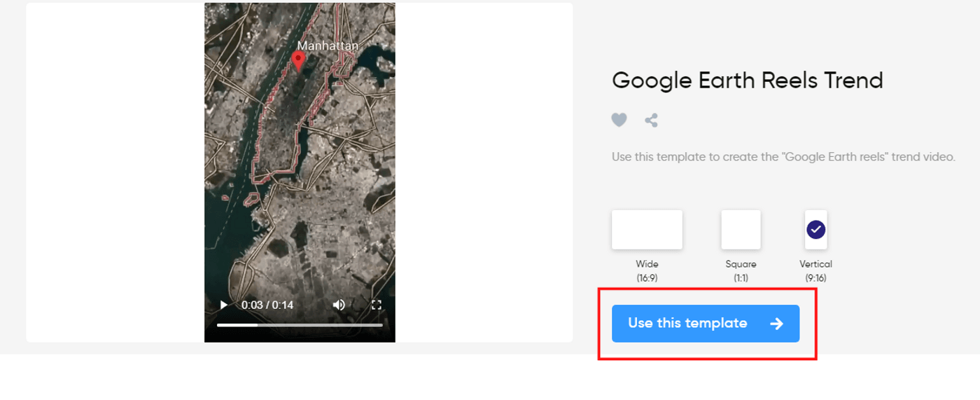Click the "Use this template" button text
Viewport: 980px width, 400px height.
(687, 323)
